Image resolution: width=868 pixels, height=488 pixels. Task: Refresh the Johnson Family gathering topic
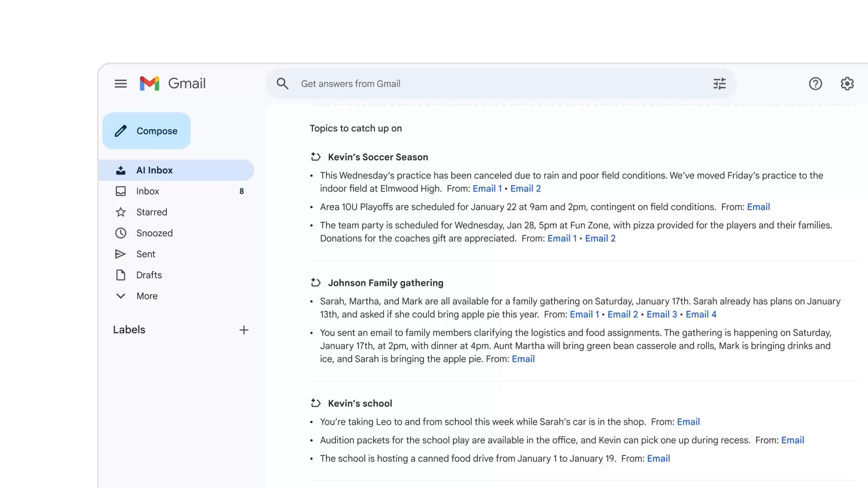click(x=316, y=282)
